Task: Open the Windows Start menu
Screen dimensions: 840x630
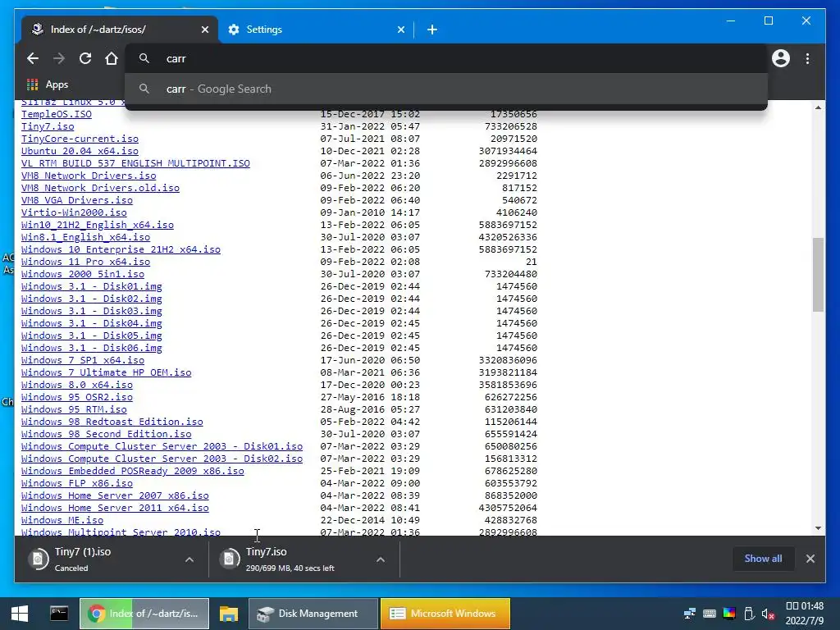Action: (x=20, y=614)
